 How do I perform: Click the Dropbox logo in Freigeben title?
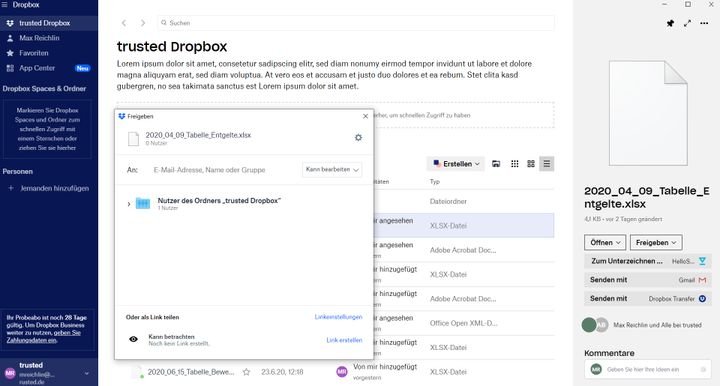point(122,116)
